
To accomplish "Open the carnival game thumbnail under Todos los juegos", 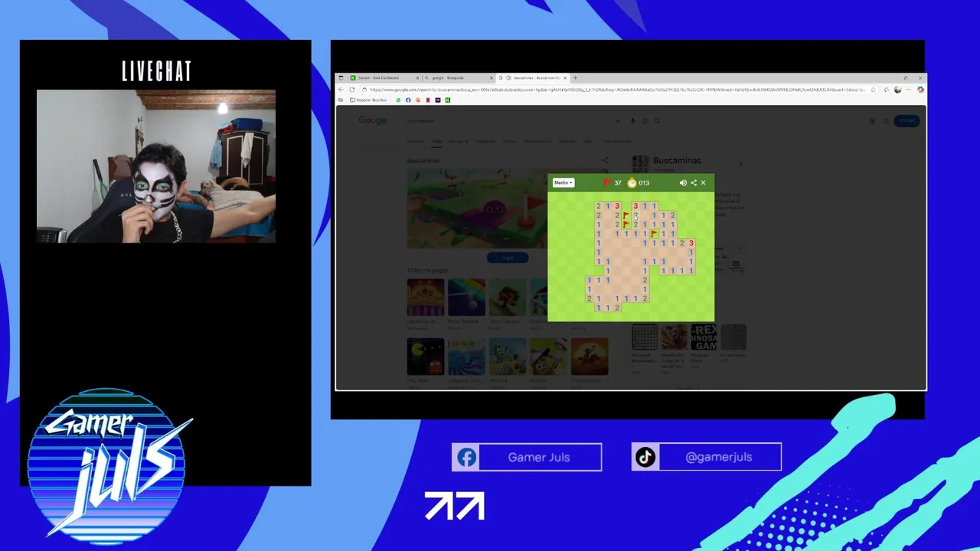I will (426, 297).
